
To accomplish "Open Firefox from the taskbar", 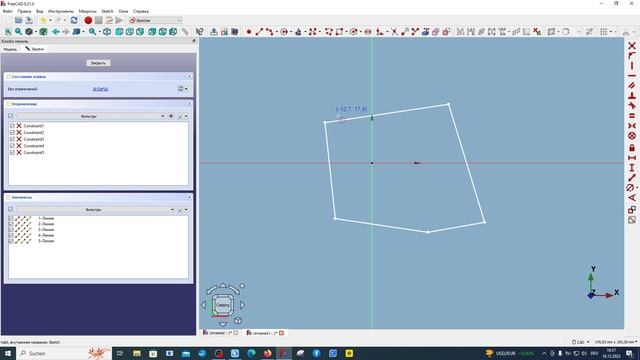I will point(268,353).
